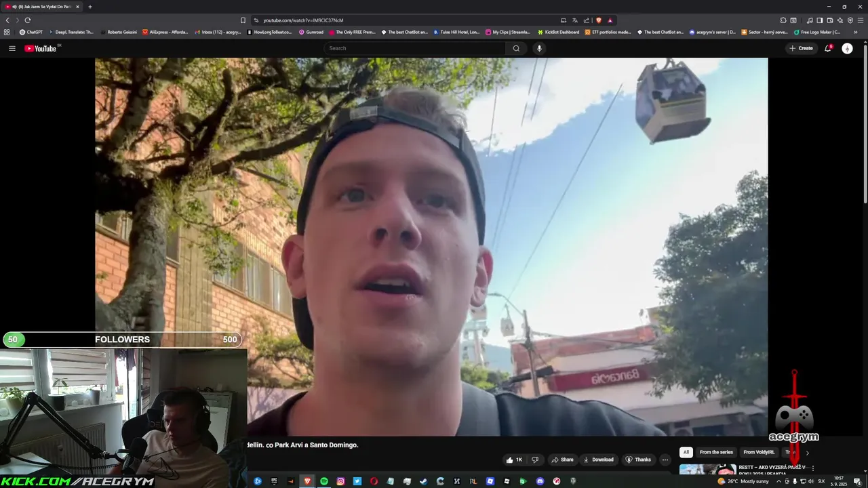This screenshot has height=488, width=868.
Task: Open the KickBot Dashboard bookmark
Action: [559, 32]
